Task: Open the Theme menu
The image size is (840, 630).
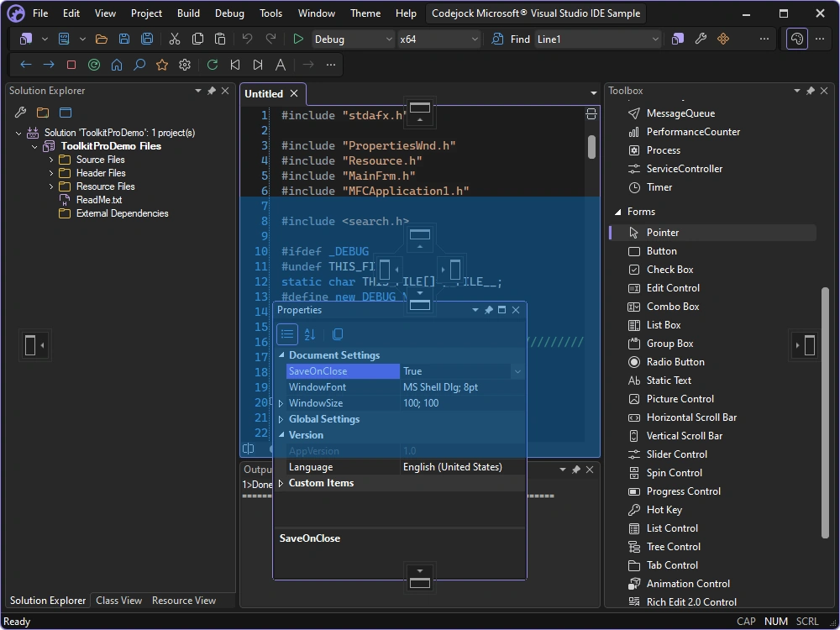Action: 365,13
